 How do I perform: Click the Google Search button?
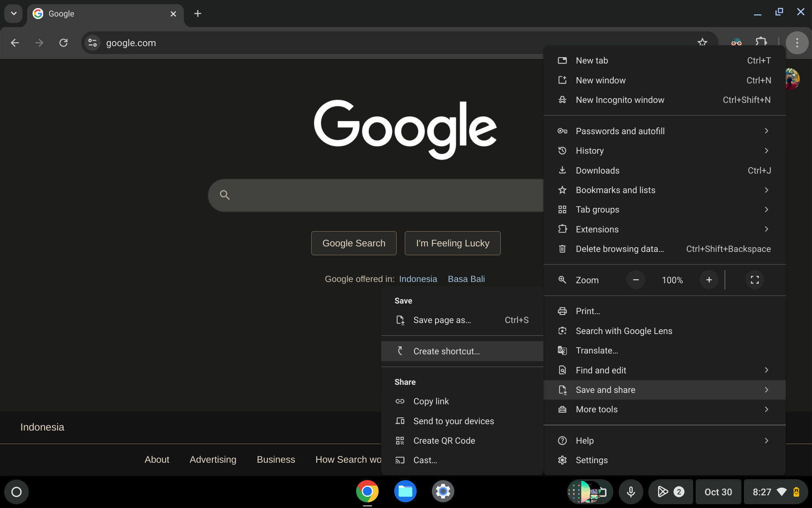pos(354,243)
